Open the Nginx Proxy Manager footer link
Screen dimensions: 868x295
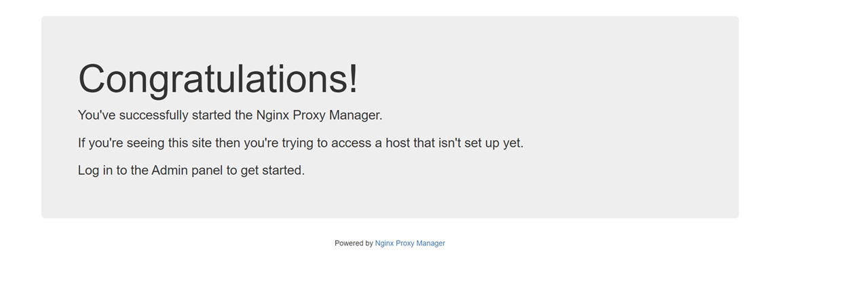[x=410, y=243]
